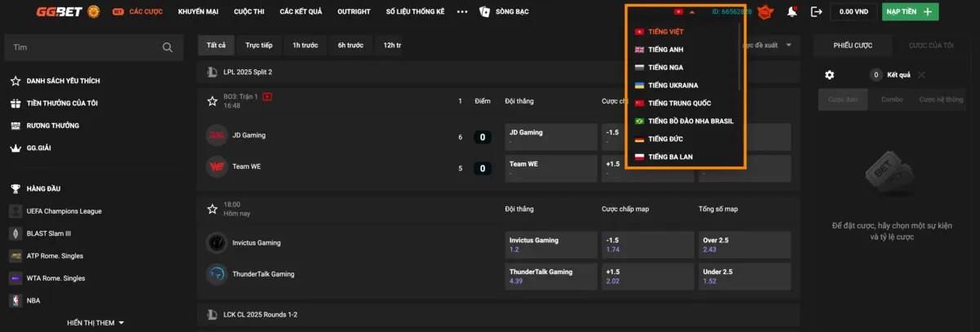Click the search magnifier icon
980x332 pixels.
[167, 48]
